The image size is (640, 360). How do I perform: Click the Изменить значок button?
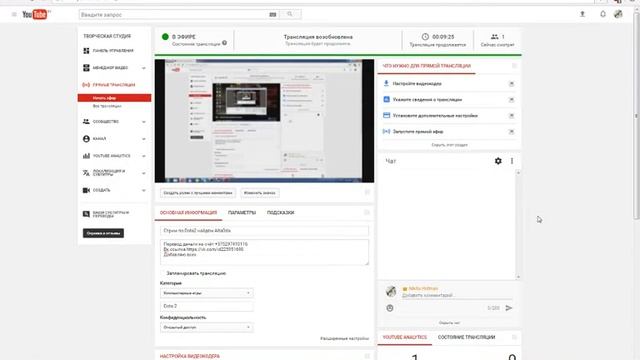pos(260,193)
